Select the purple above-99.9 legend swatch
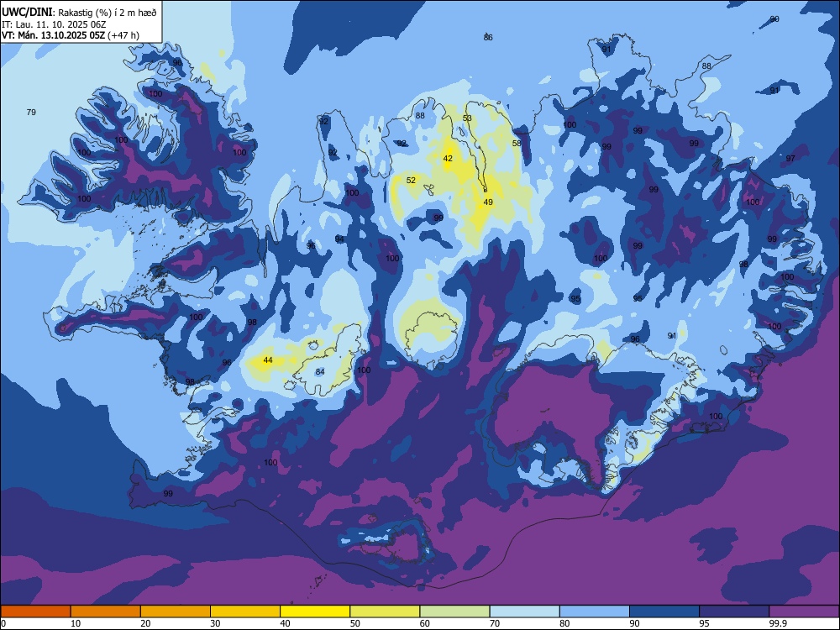 tap(804, 612)
